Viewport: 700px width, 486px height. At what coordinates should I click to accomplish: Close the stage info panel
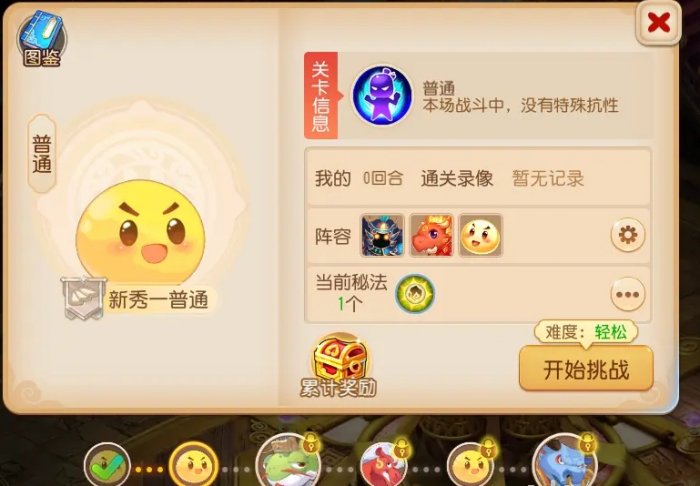658,22
